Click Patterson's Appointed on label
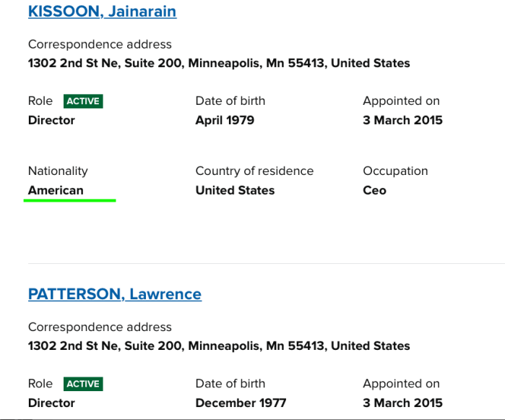The height and width of the screenshot is (420, 505). [401, 384]
